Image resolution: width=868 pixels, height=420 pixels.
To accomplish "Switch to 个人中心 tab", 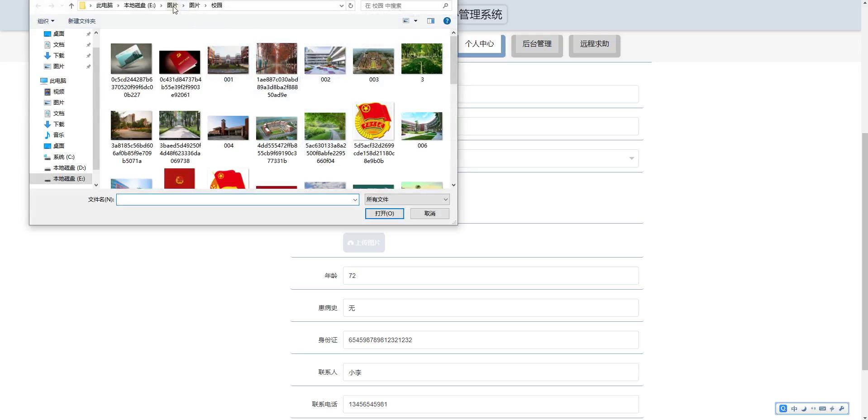I will tap(480, 44).
